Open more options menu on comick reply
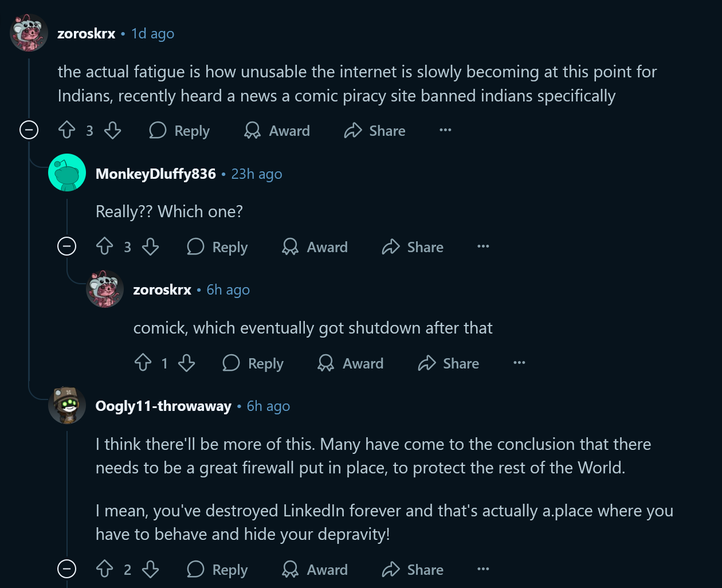Image resolution: width=722 pixels, height=588 pixels. 519,363
